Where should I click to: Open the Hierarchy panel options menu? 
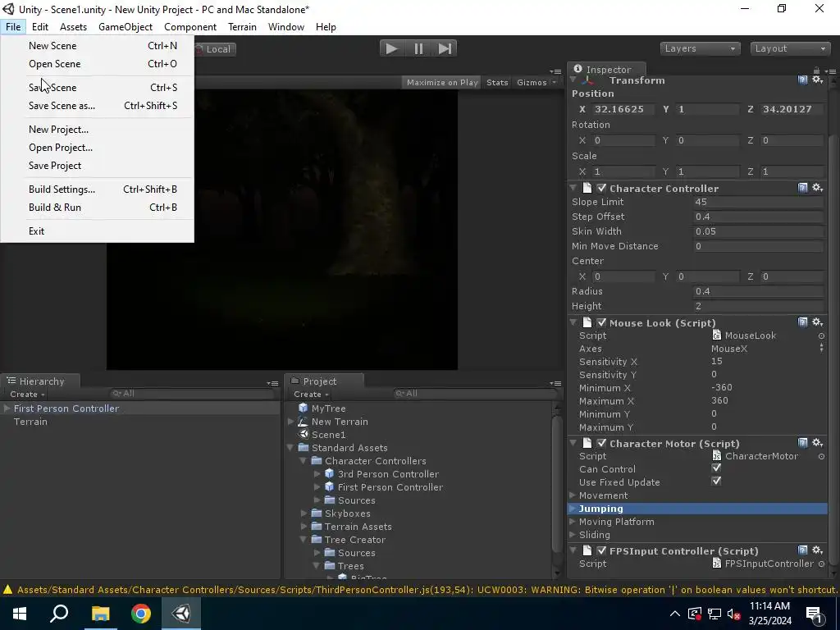(272, 383)
